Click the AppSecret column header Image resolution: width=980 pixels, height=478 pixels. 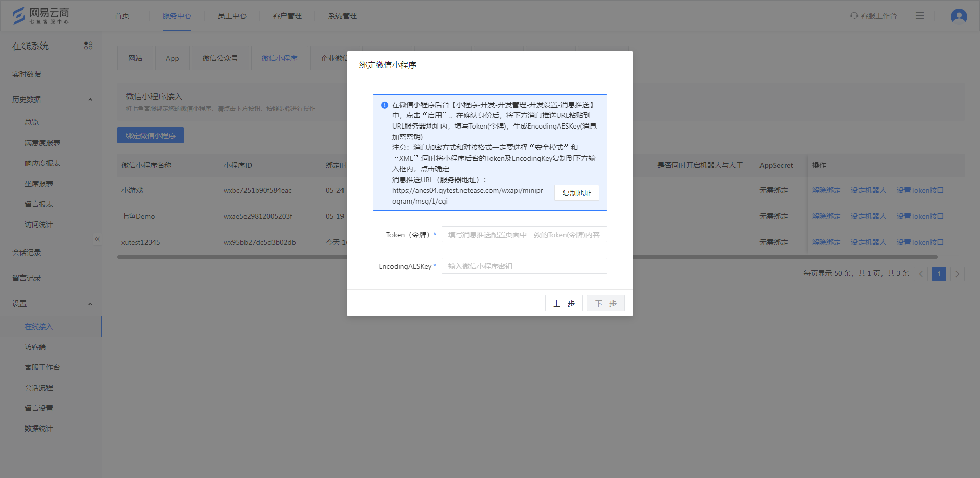pyautogui.click(x=776, y=165)
